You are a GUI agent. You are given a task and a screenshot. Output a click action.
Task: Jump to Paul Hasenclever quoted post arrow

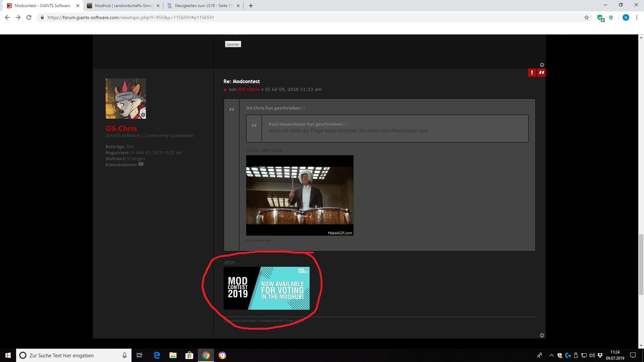pyautogui.click(x=345, y=124)
